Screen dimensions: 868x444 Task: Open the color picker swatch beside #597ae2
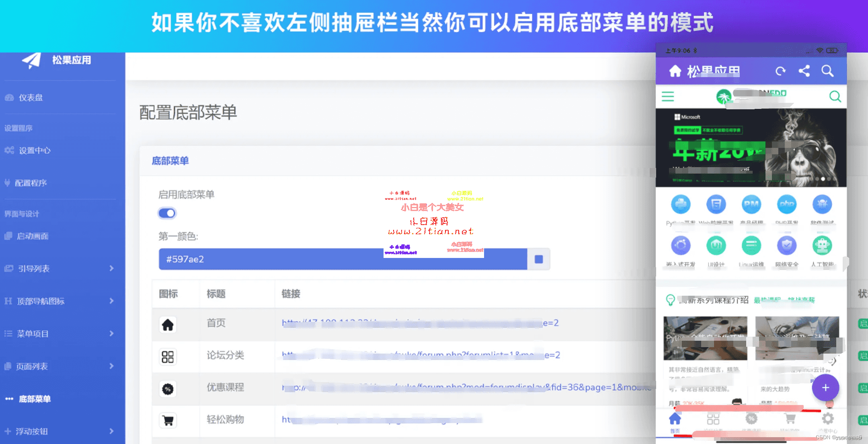pos(539,259)
